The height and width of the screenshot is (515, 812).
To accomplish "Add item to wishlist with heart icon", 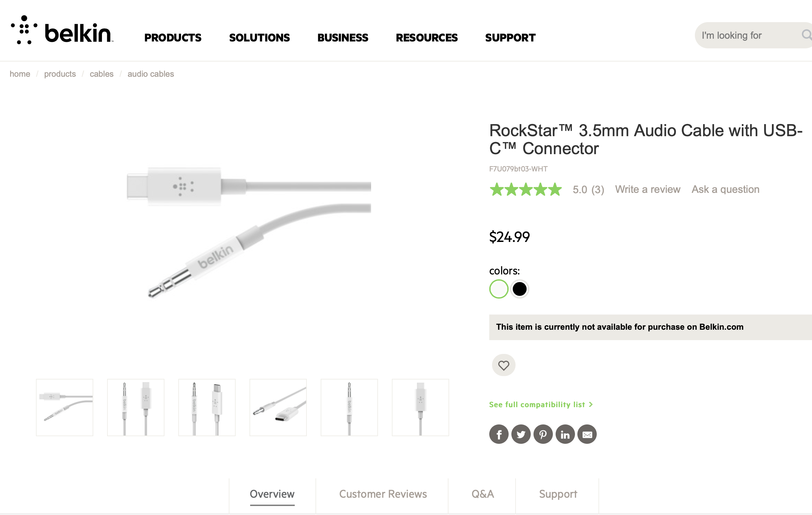I will coord(503,365).
